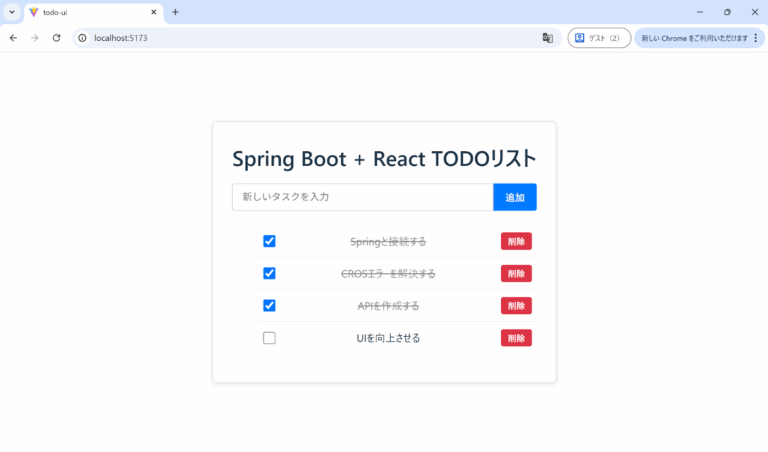Delete the Springと接続する task
This screenshot has width=768, height=452.
click(516, 241)
